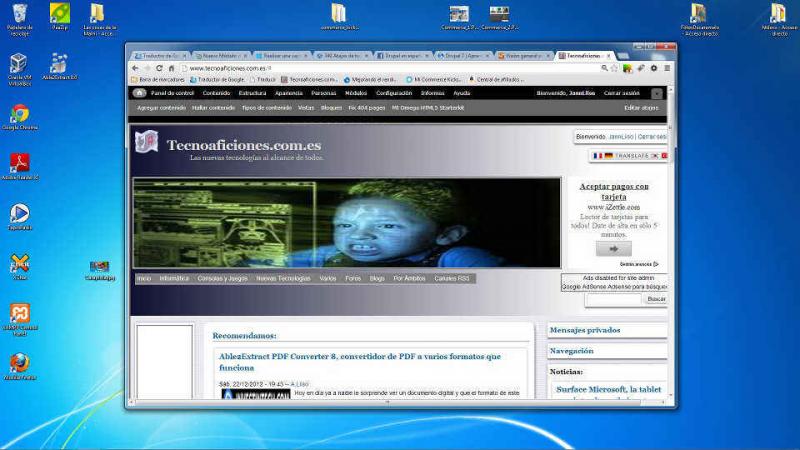This screenshot has width=800, height=450.
Task: Open the Estructura admin menu
Action: pyautogui.click(x=253, y=93)
